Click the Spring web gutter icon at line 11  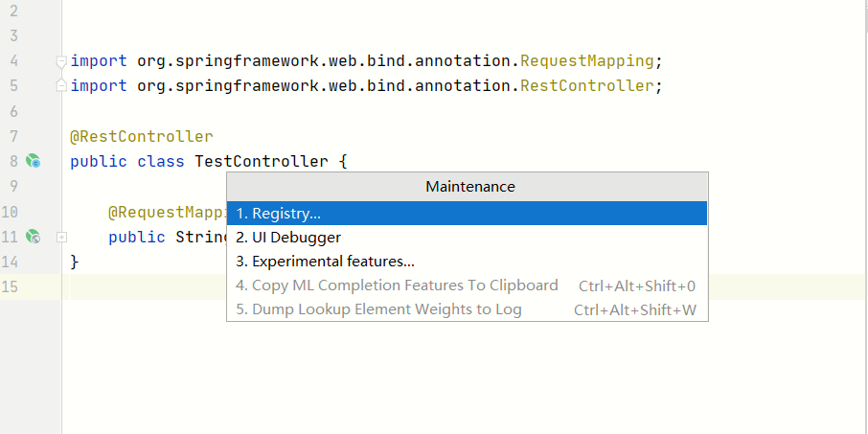(34, 236)
